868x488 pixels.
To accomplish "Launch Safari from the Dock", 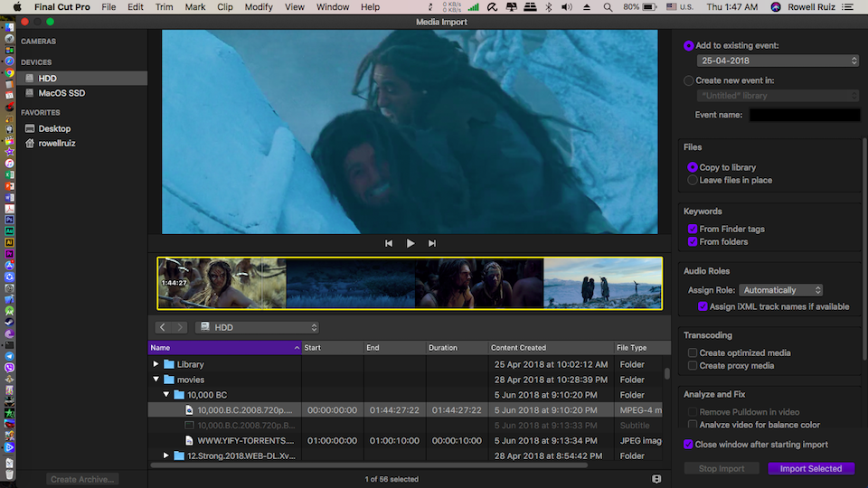I will [9, 61].
